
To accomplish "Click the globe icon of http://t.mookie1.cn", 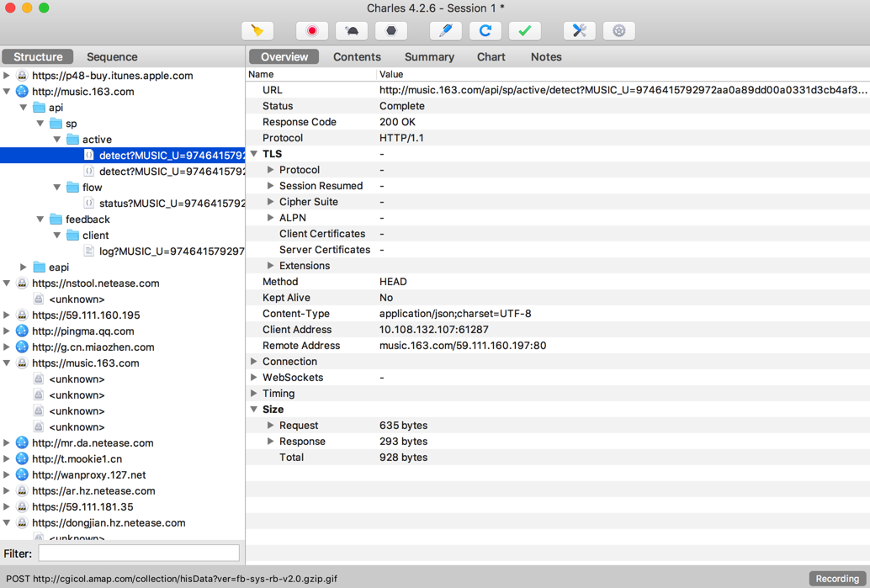I will tap(22, 458).
